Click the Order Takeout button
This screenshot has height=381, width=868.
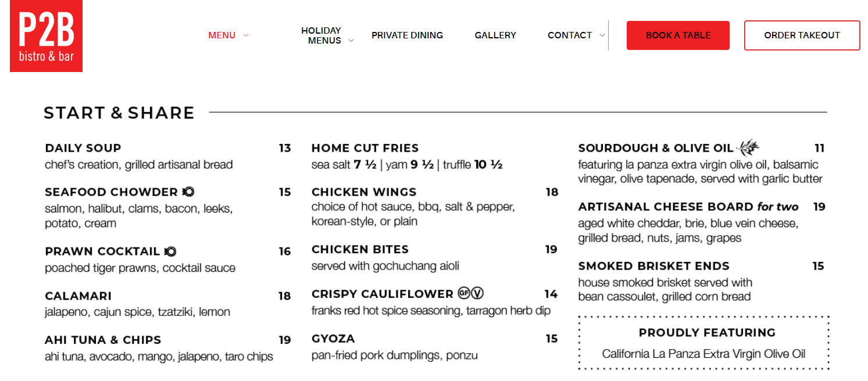click(x=802, y=35)
